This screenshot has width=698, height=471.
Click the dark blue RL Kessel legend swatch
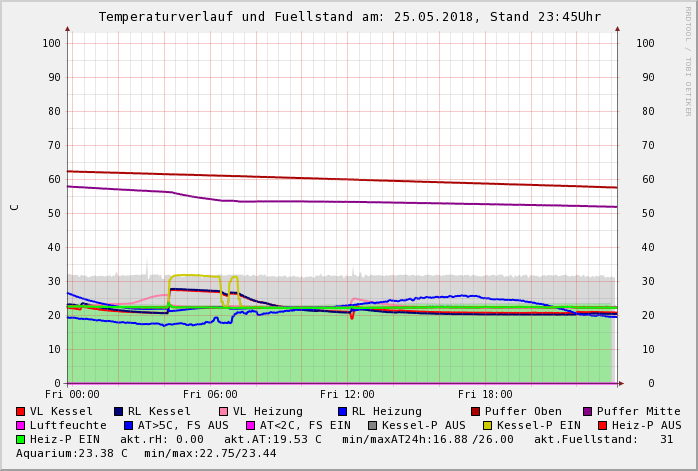tap(118, 412)
